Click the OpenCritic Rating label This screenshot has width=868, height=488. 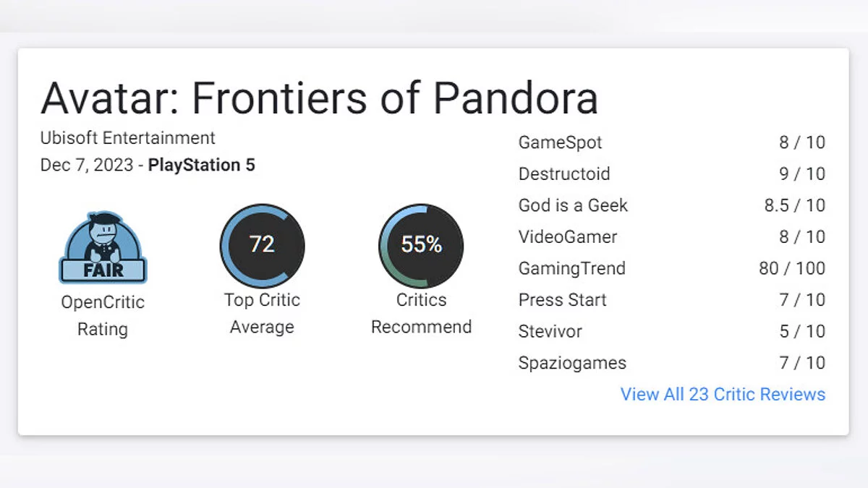(103, 315)
